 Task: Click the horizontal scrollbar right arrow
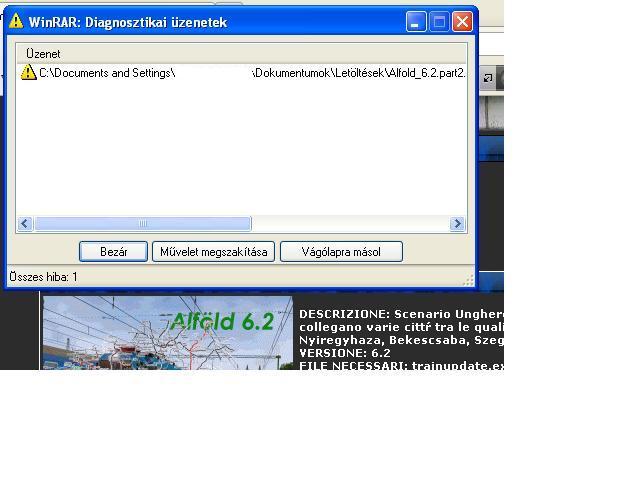[x=457, y=224]
